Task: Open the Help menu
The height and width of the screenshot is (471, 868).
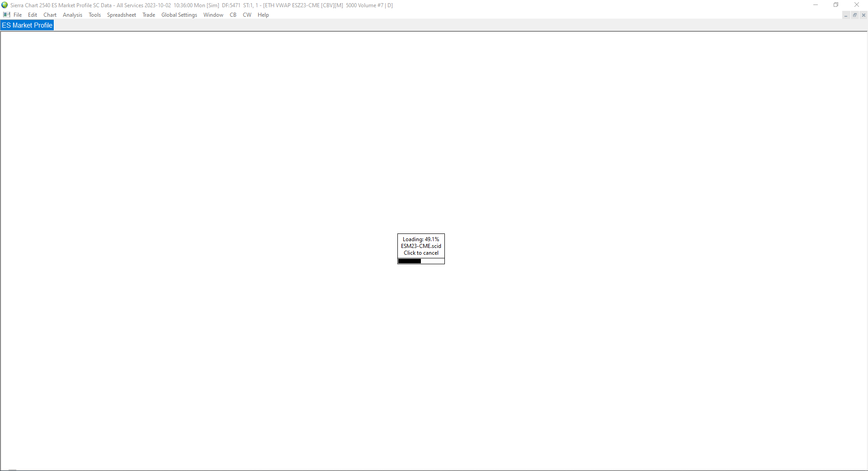Action: click(263, 15)
